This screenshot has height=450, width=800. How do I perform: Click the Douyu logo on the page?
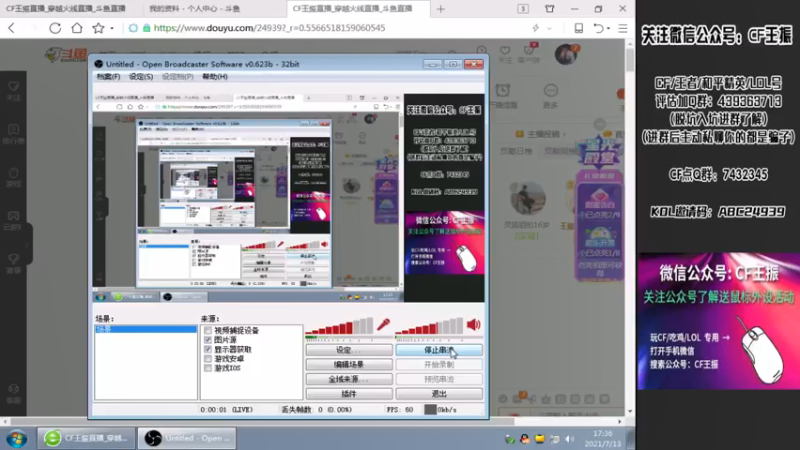click(x=66, y=54)
